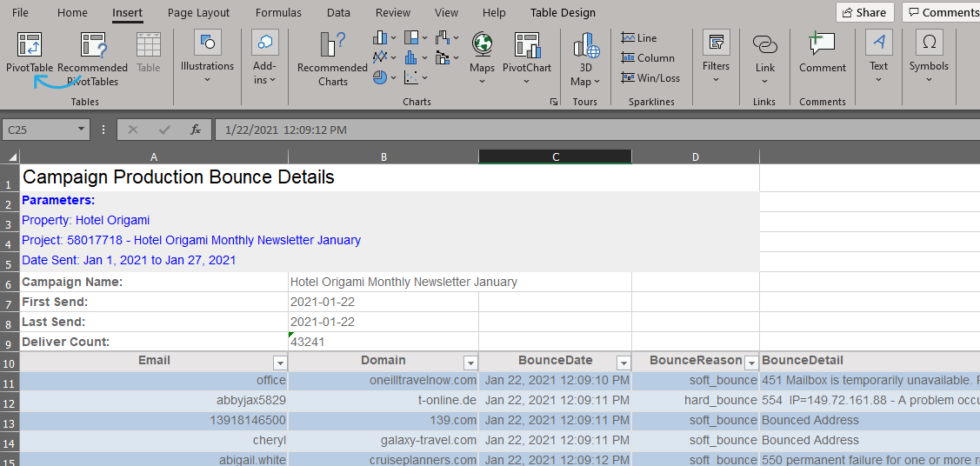The image size is (980, 466).
Task: Open the Charts dialog launcher
Action: (554, 102)
